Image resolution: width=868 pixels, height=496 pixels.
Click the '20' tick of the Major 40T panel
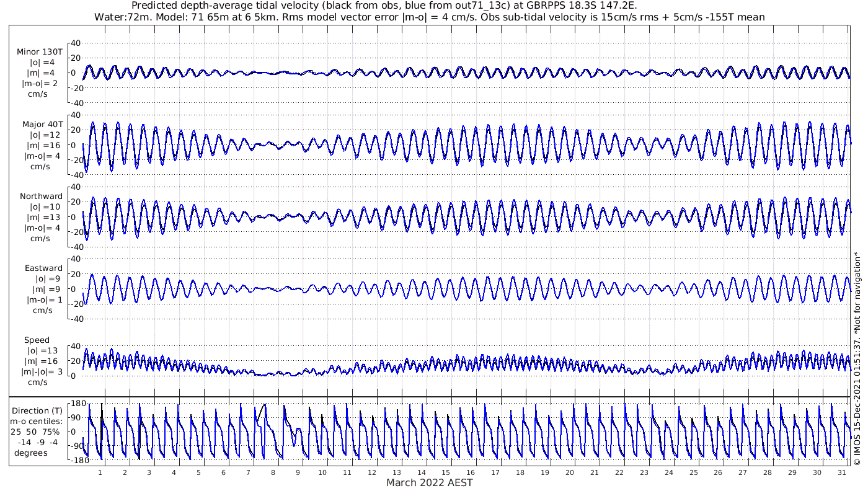pos(77,130)
